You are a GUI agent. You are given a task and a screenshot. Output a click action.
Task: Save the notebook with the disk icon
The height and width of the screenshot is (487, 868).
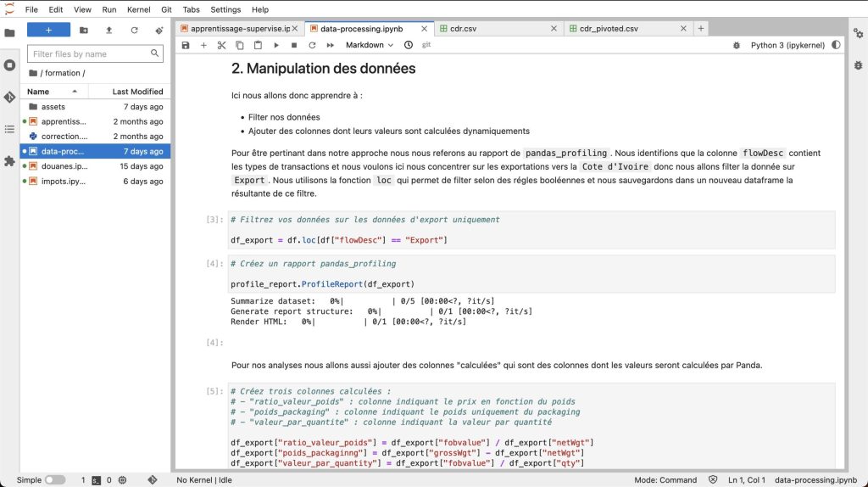186,45
